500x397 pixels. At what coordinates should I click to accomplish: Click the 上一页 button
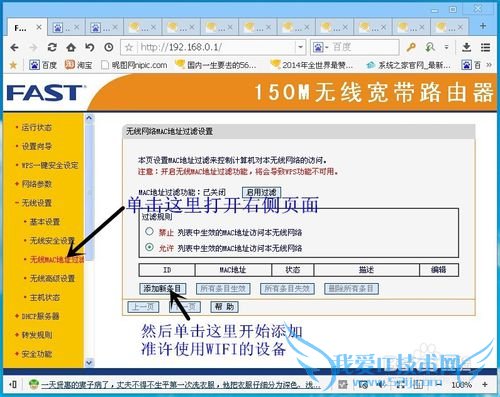click(143, 307)
